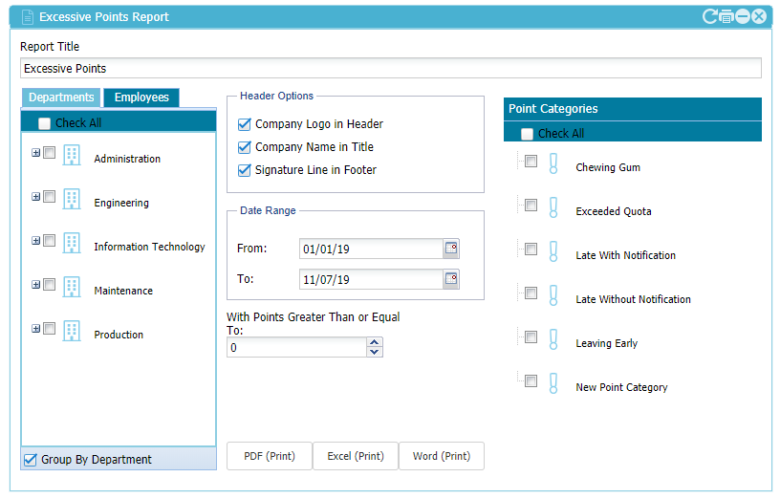Switch to the Employees tab
Screen dimensions: 780x499
pyautogui.click(x=141, y=97)
